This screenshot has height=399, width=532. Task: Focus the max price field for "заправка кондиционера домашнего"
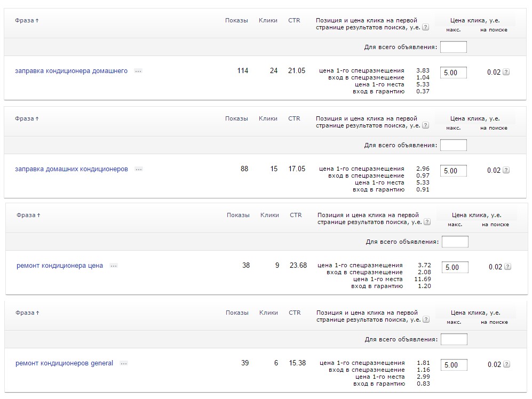[453, 73]
